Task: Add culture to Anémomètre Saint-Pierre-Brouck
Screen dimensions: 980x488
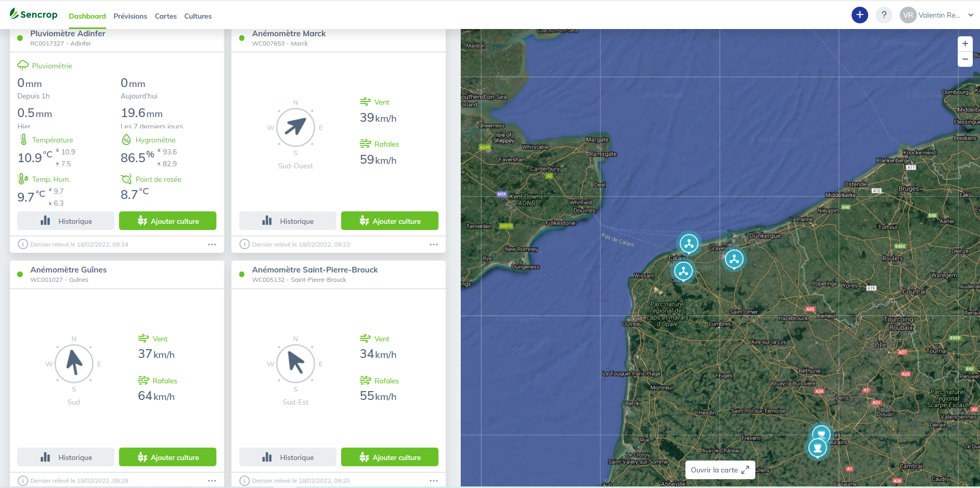Action: coord(390,457)
